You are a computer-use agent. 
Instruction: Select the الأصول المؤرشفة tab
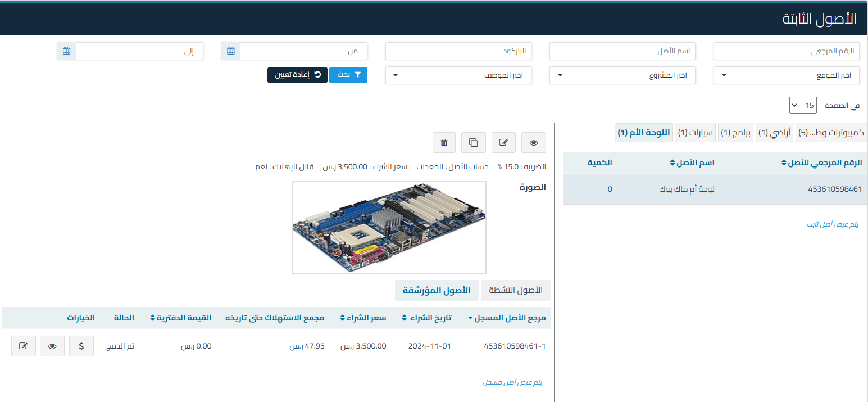(x=437, y=290)
